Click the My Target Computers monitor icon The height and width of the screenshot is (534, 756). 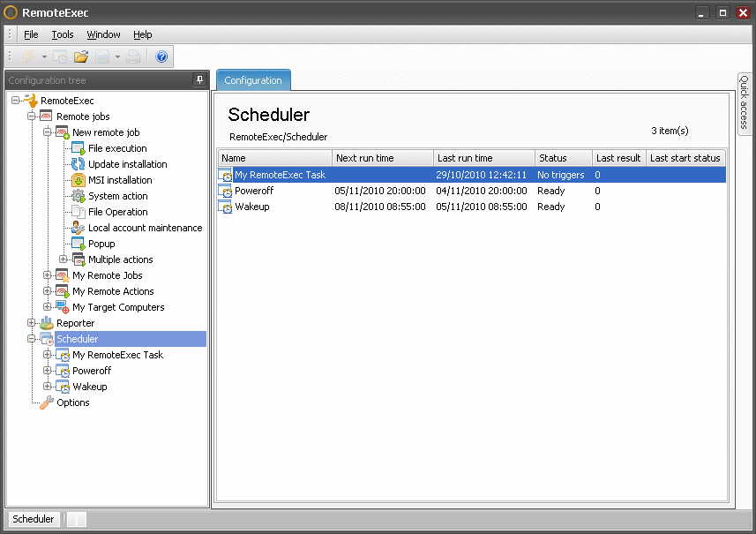63,307
